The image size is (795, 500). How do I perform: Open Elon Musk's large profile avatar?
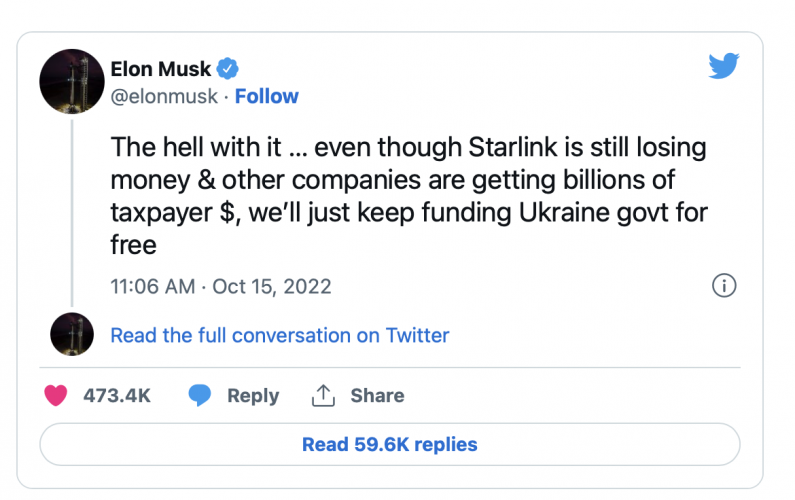click(x=72, y=81)
